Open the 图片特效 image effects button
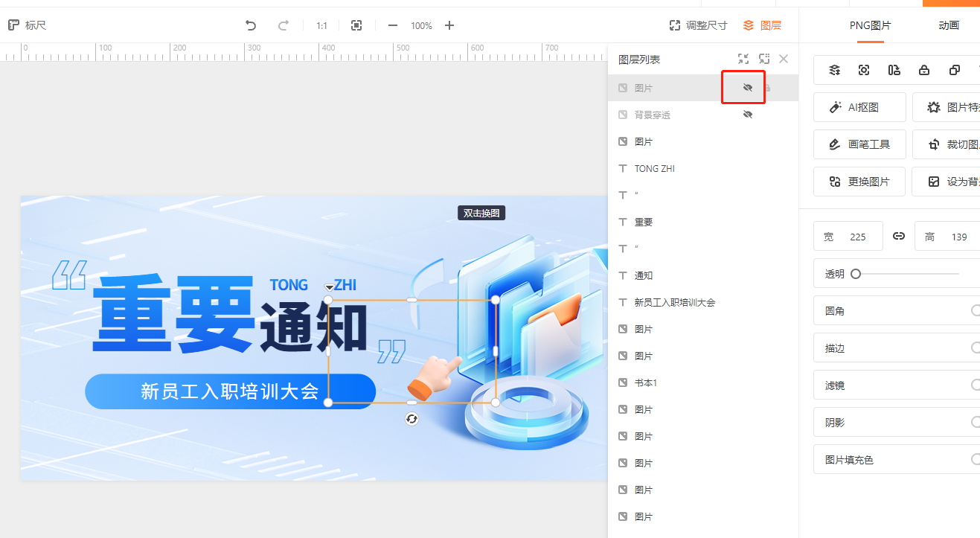The width and height of the screenshot is (980, 538). click(947, 107)
